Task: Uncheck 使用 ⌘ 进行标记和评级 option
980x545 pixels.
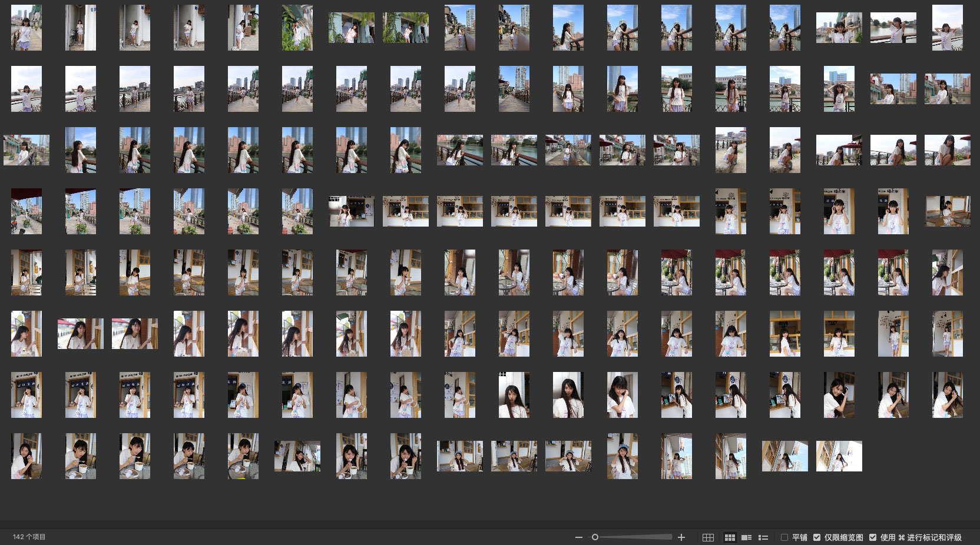Action: click(873, 537)
